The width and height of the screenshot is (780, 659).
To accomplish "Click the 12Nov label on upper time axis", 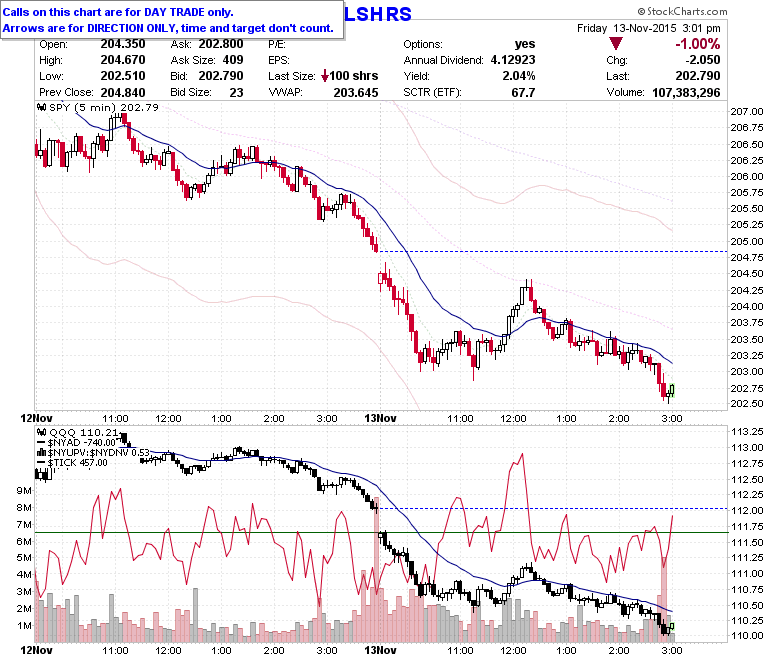I will [36, 418].
